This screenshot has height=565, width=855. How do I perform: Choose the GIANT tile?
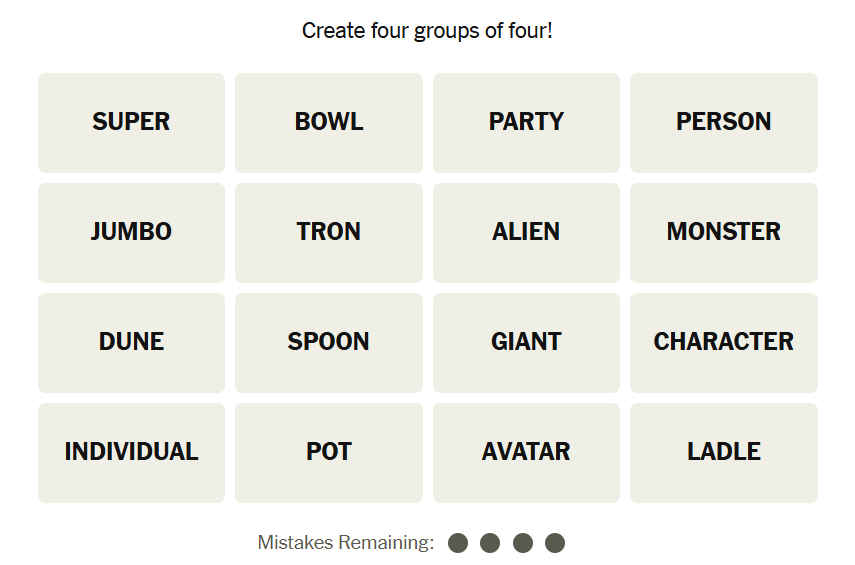point(526,342)
